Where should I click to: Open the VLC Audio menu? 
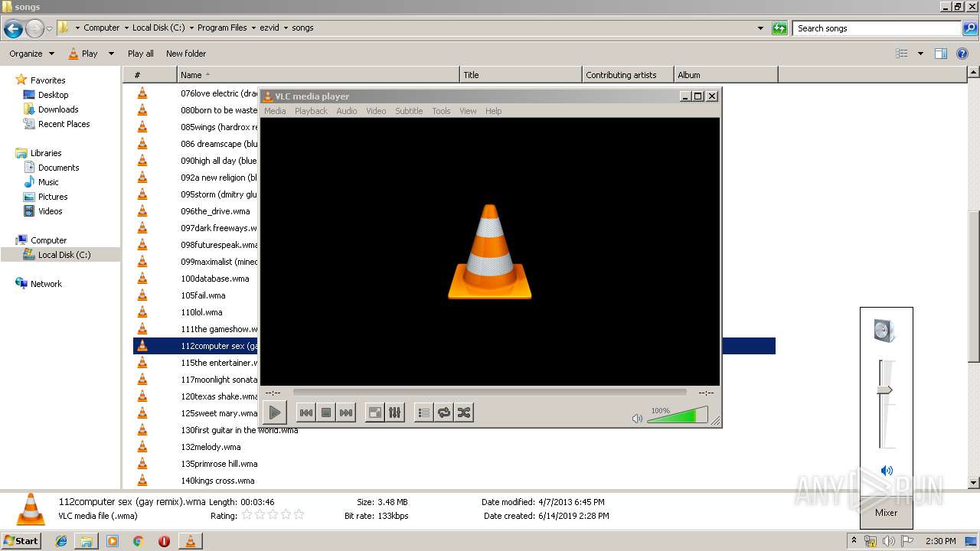[x=347, y=111]
